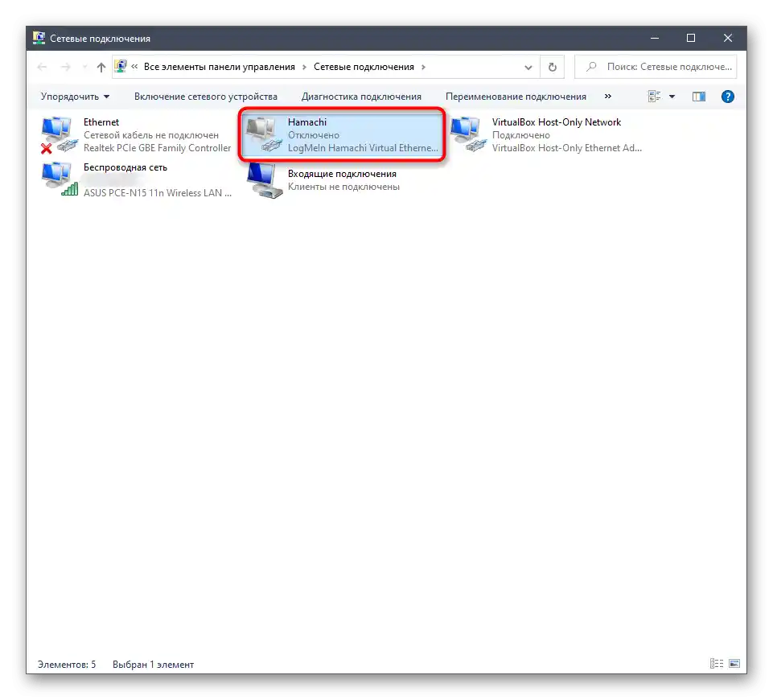The image size is (773, 700).
Task: Expand the address bar history dropdown
Action: coord(528,67)
